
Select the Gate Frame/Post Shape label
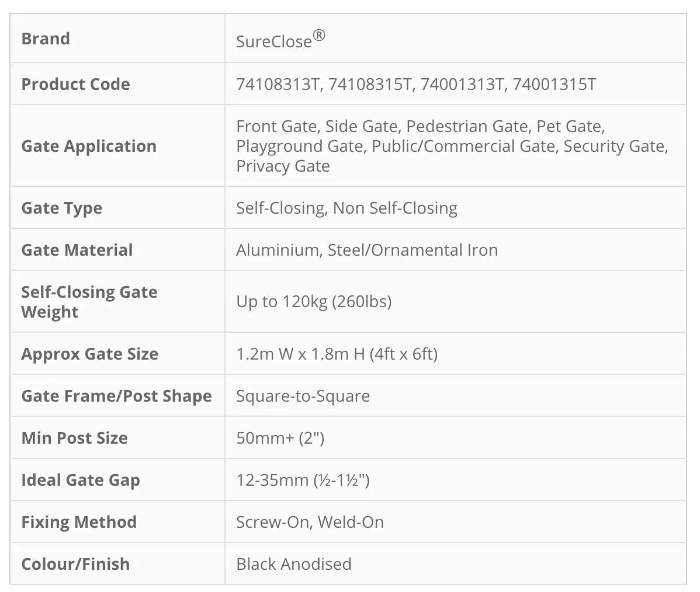tap(116, 396)
